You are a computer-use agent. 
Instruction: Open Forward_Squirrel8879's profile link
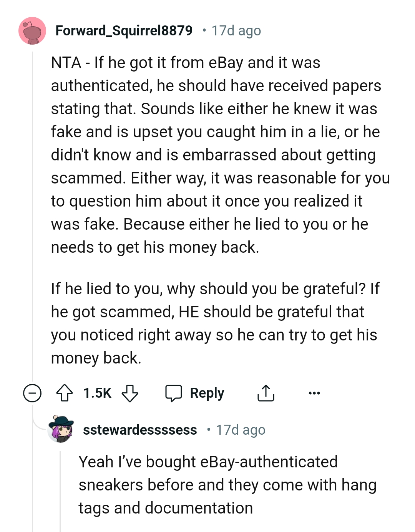[x=124, y=31]
